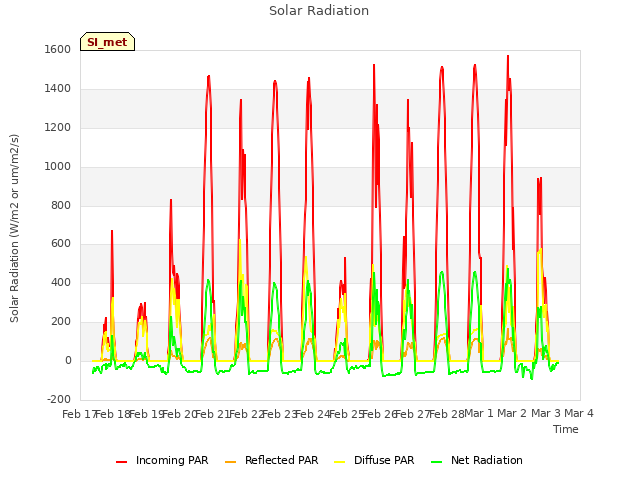Select the yellow Diffuse PAR legend swatch
Viewport: 640px width, 480px height.
[x=340, y=462]
